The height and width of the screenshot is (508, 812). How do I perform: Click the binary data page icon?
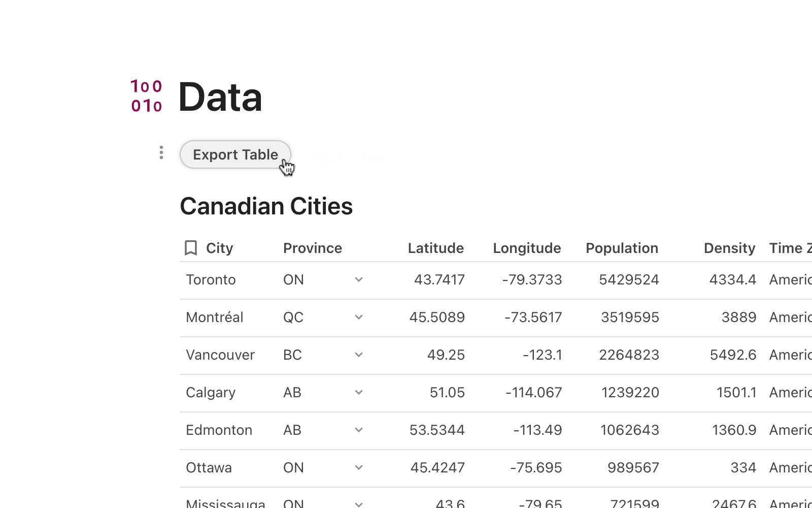point(147,96)
